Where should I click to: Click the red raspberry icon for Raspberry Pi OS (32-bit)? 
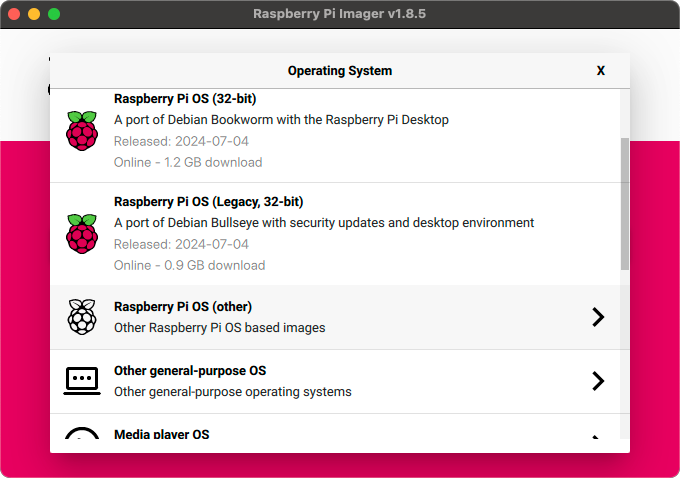[82, 131]
